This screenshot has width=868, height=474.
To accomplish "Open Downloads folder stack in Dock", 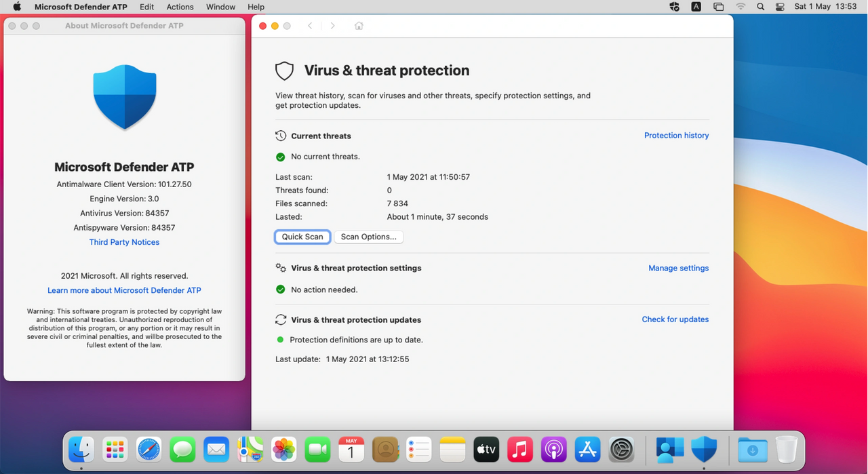I will pos(752,449).
